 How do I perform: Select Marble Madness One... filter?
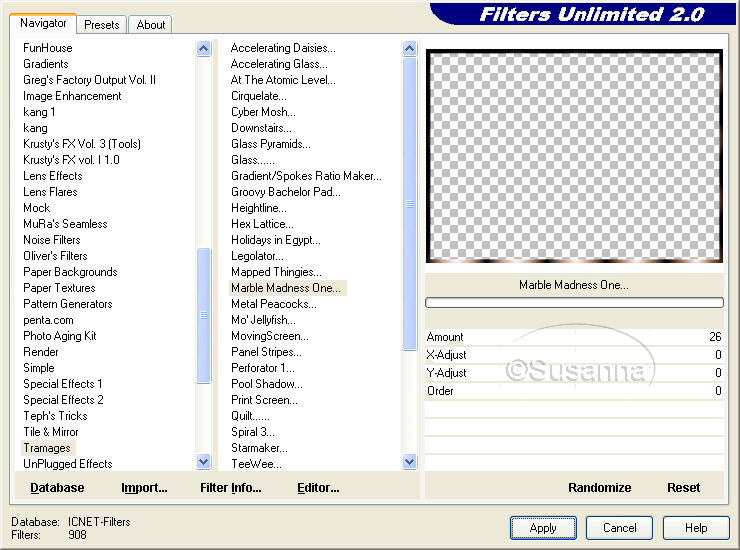(287, 288)
